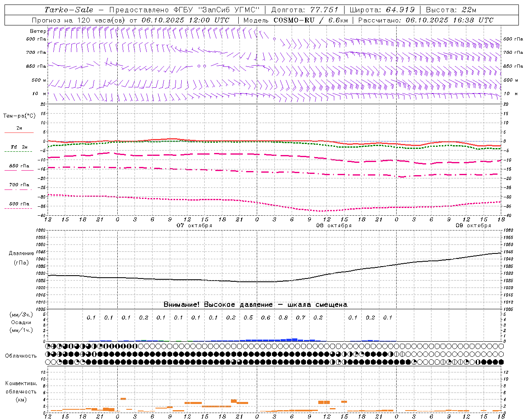This screenshot has height=420, width=525.
Task: Click the "Облачность" cloud cover label
Action: 21,356
